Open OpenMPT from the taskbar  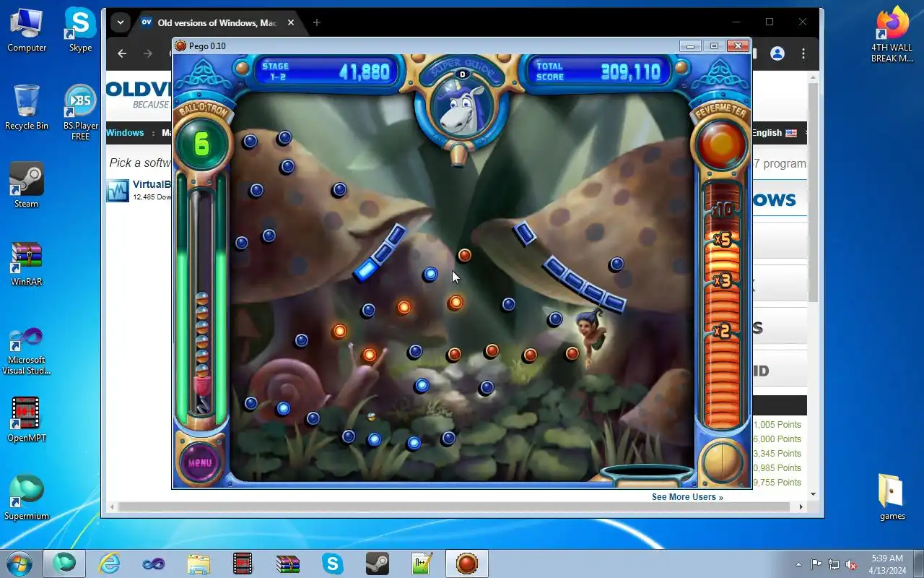[x=243, y=564]
